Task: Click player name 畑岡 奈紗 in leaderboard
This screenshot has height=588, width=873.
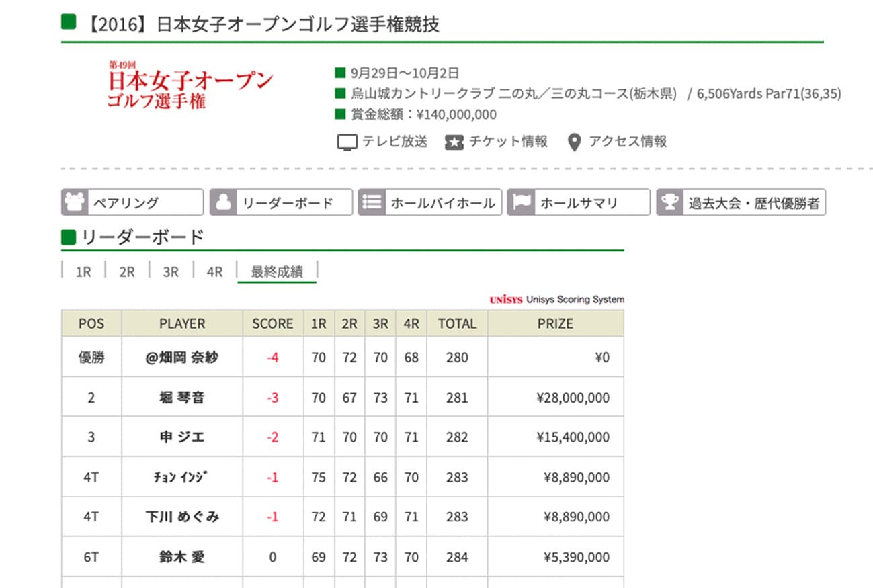Action: pos(182,358)
